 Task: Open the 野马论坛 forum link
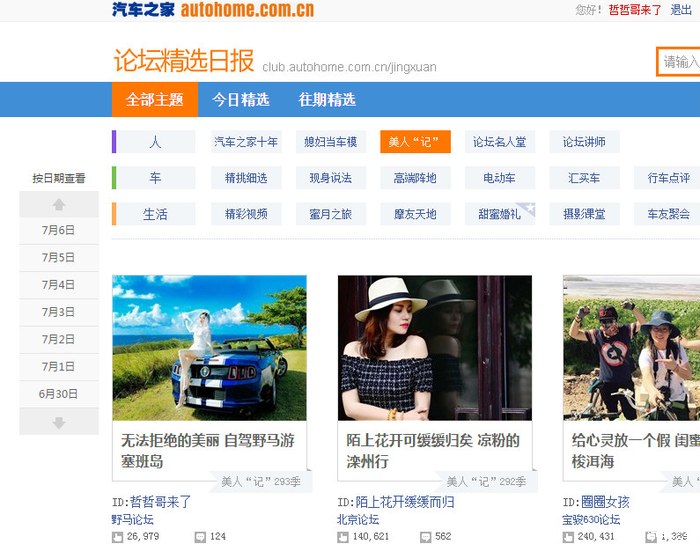coord(133,520)
